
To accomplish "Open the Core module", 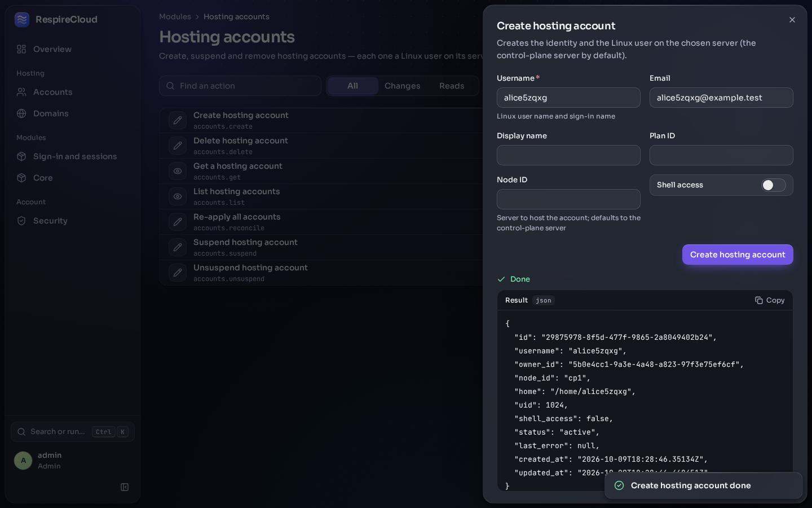I will click(x=73, y=178).
